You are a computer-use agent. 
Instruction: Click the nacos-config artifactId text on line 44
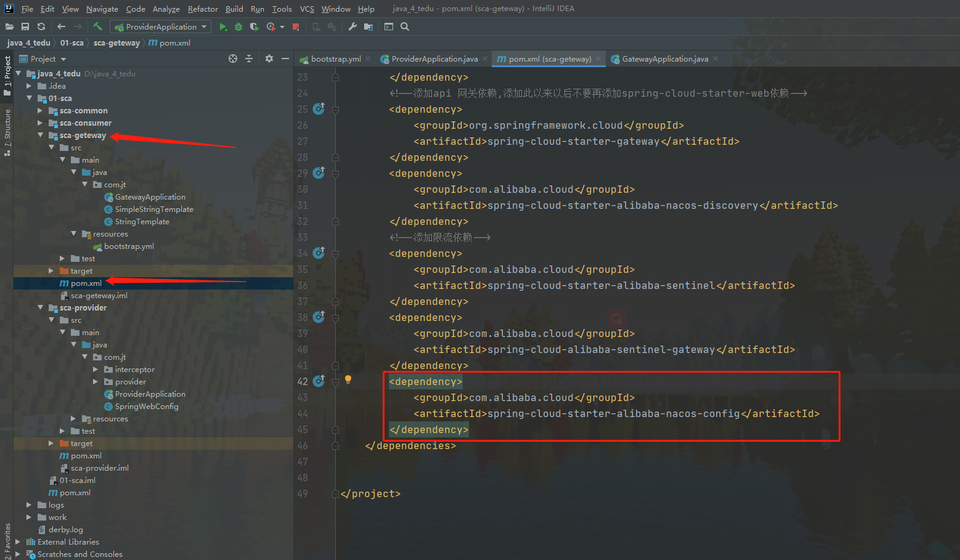point(614,413)
